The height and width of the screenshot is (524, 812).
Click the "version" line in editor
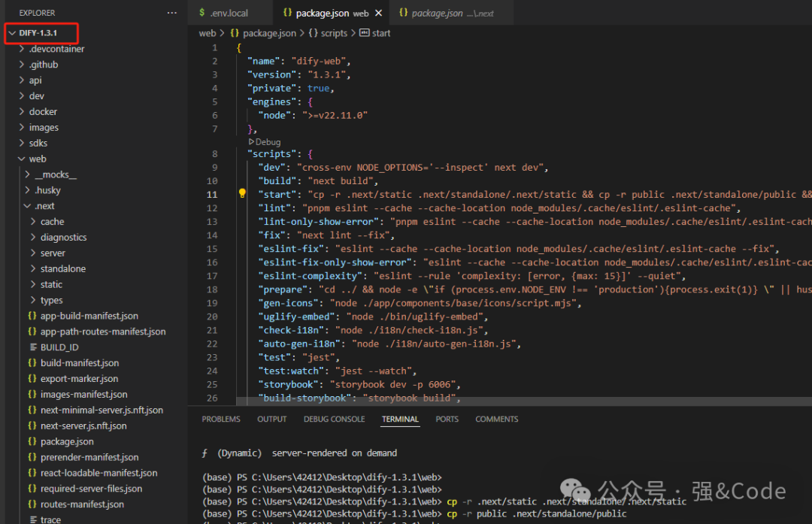[298, 74]
